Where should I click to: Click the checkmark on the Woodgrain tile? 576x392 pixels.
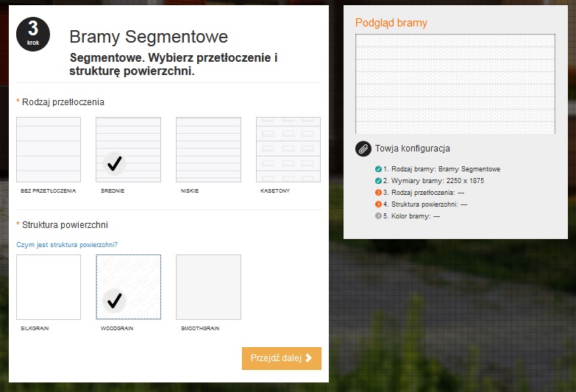pyautogui.click(x=114, y=301)
